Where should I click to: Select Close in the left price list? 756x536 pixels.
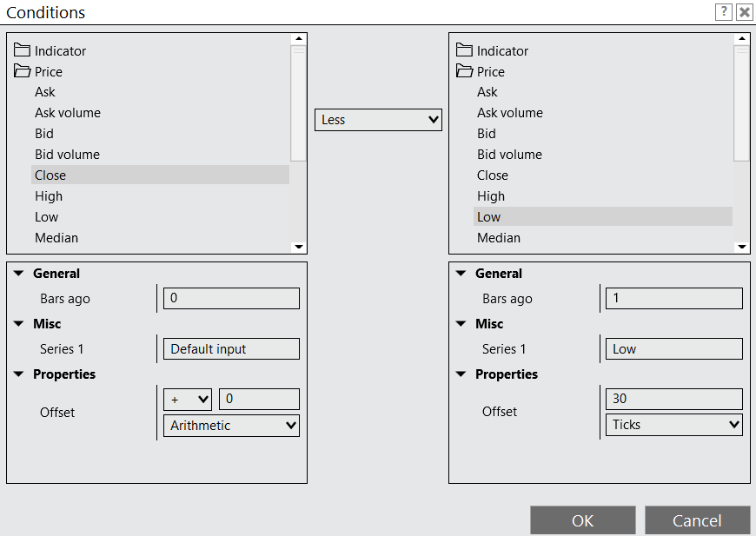coord(160,175)
